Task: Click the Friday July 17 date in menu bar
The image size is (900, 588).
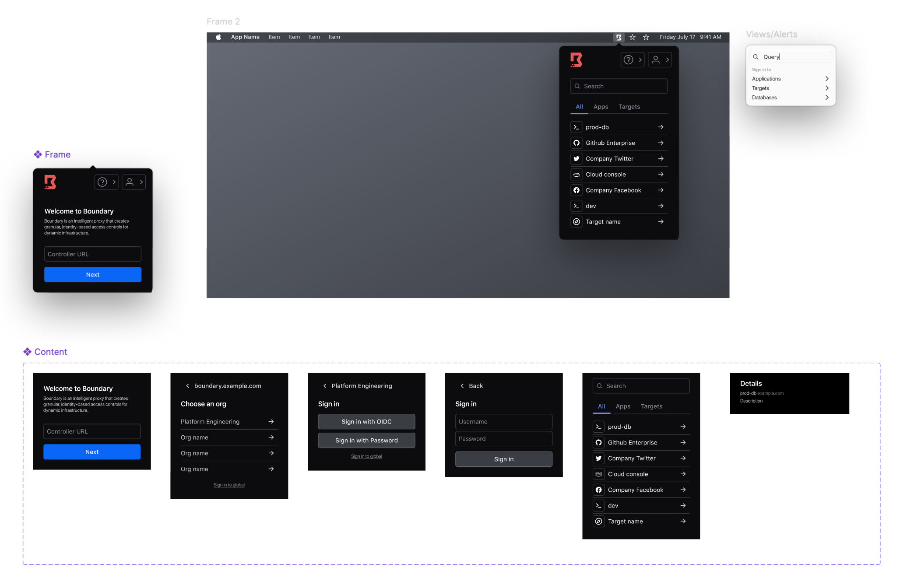Action: point(677,37)
